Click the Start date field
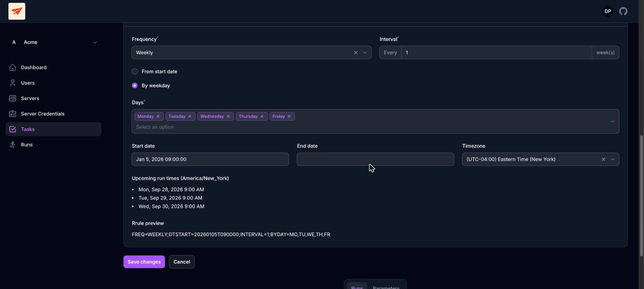The height and width of the screenshot is (289, 644). (x=210, y=159)
